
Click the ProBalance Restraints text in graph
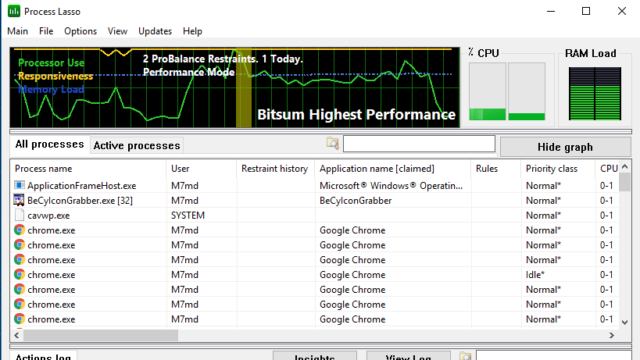click(223, 59)
